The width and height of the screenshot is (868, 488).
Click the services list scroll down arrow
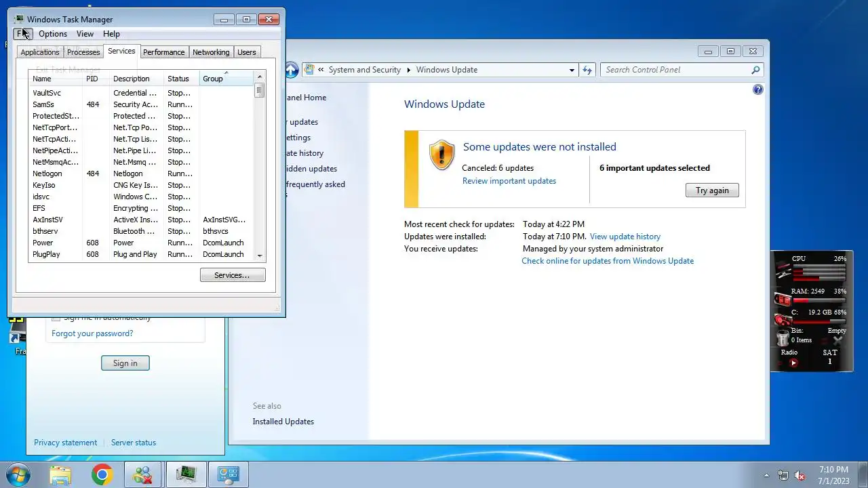click(x=259, y=256)
